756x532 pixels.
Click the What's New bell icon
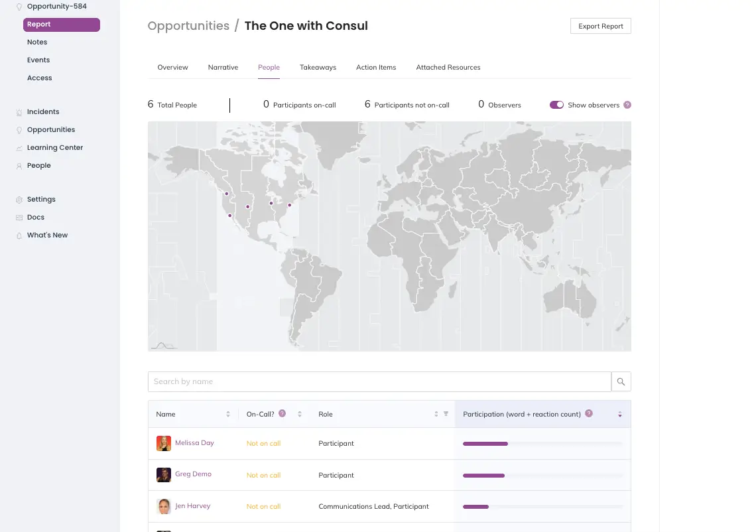[19, 235]
